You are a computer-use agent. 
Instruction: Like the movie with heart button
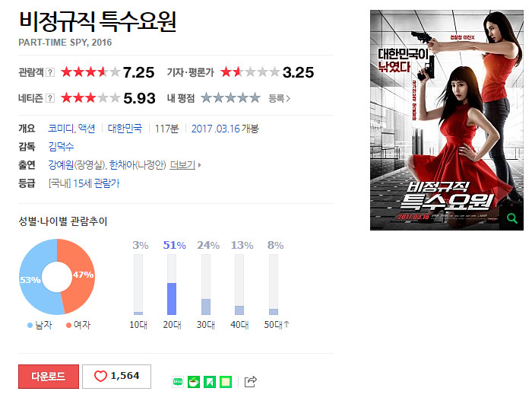117,376
